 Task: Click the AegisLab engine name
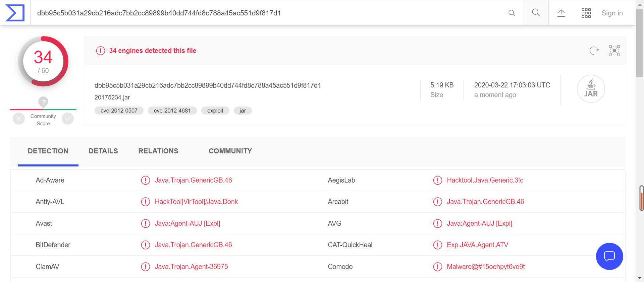click(x=341, y=180)
